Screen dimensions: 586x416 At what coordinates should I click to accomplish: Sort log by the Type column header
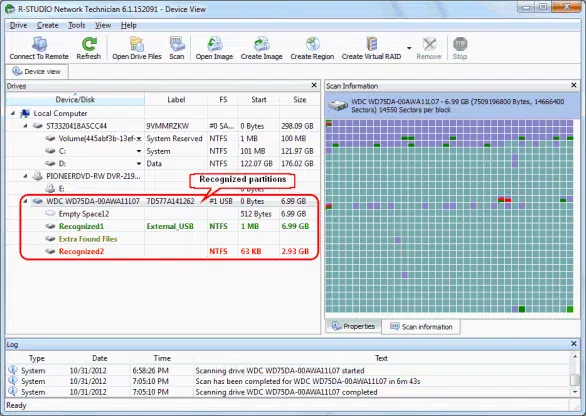pos(37,358)
